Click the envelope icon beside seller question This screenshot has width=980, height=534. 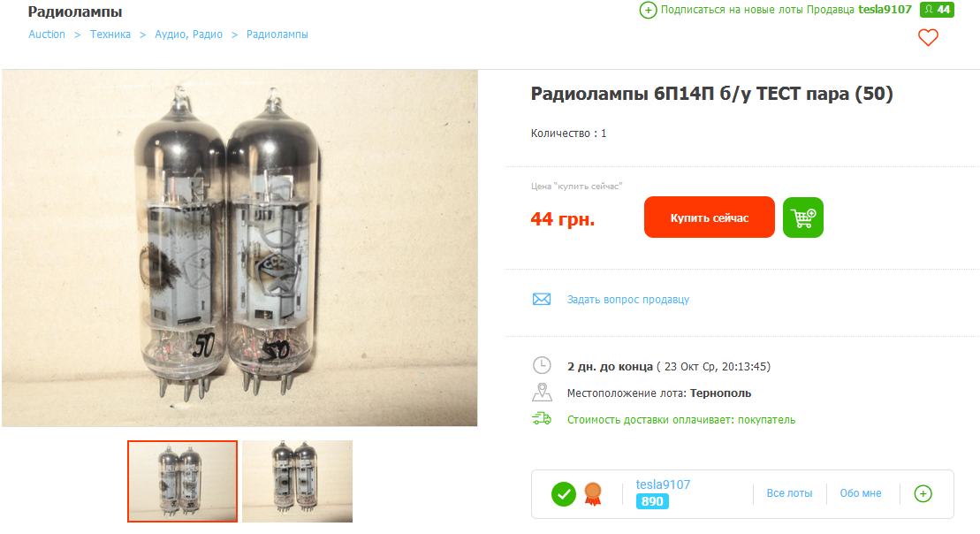pyautogui.click(x=541, y=299)
